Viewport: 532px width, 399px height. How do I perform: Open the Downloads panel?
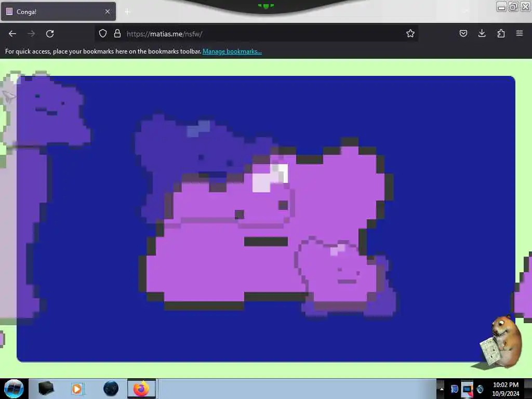[482, 33]
